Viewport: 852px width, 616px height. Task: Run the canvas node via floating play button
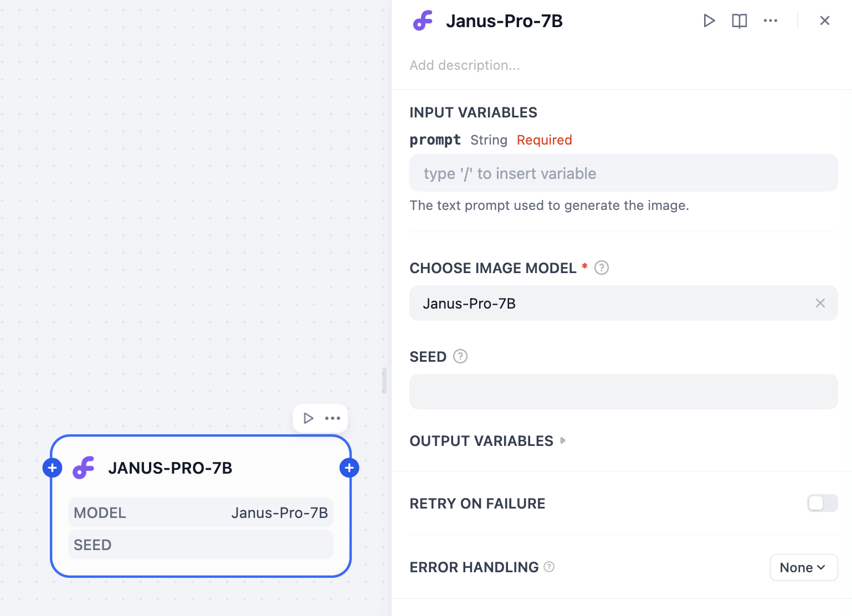coord(309,418)
